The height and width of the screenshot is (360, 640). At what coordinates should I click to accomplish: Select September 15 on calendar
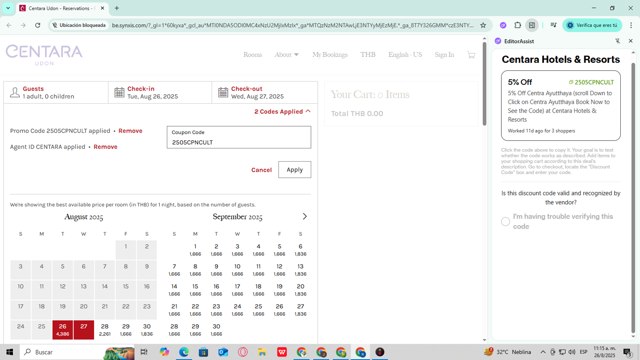(x=195, y=290)
